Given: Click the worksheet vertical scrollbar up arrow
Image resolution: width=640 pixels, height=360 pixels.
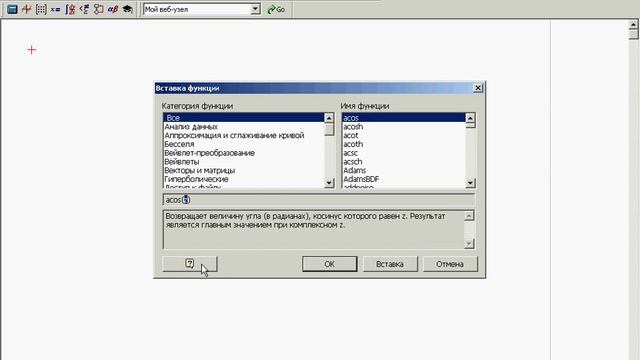Looking at the screenshot, I should point(633,25).
